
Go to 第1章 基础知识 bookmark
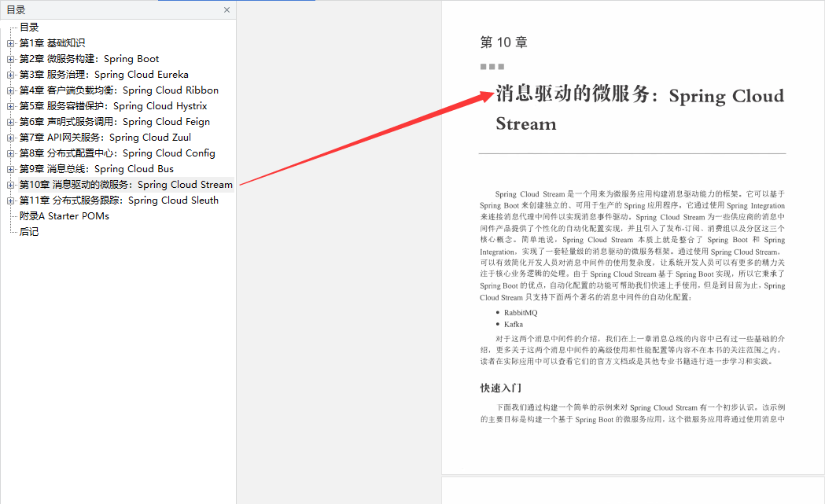pyautogui.click(x=52, y=43)
